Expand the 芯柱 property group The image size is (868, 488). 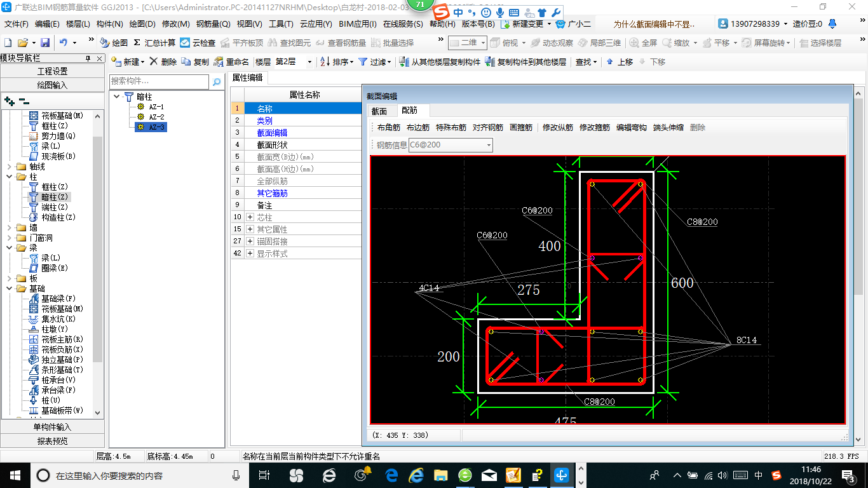click(249, 217)
